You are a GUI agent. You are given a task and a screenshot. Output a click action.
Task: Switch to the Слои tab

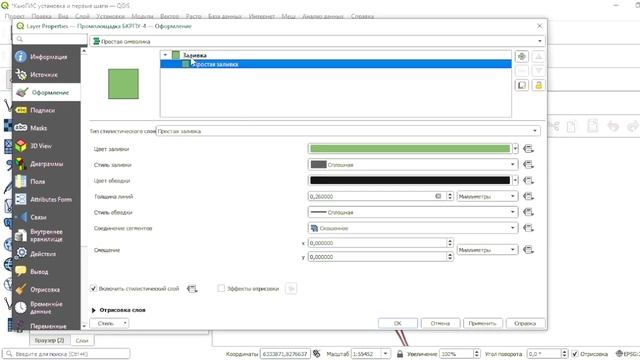click(x=82, y=340)
